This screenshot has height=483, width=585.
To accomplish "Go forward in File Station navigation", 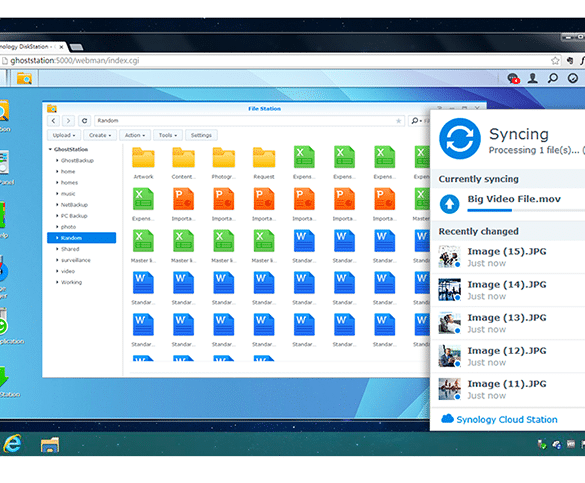I will click(68, 120).
